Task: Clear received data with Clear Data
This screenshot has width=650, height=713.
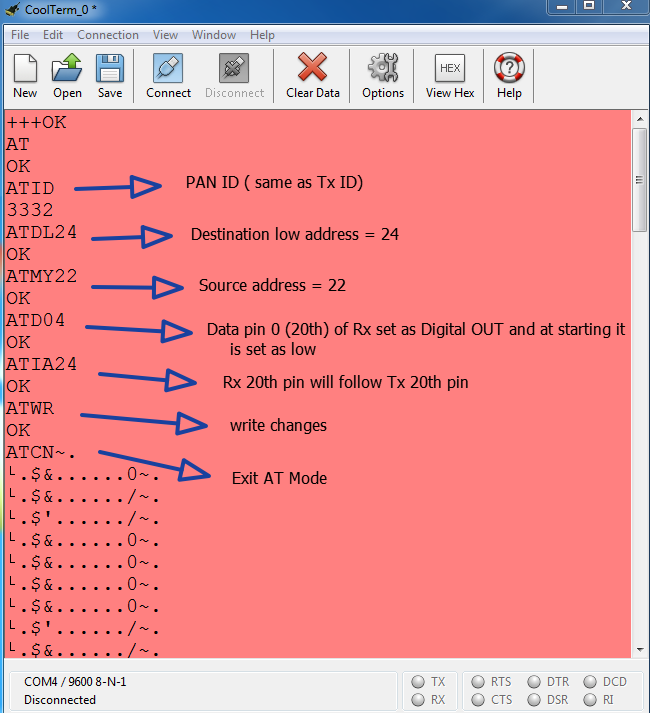Action: point(313,70)
